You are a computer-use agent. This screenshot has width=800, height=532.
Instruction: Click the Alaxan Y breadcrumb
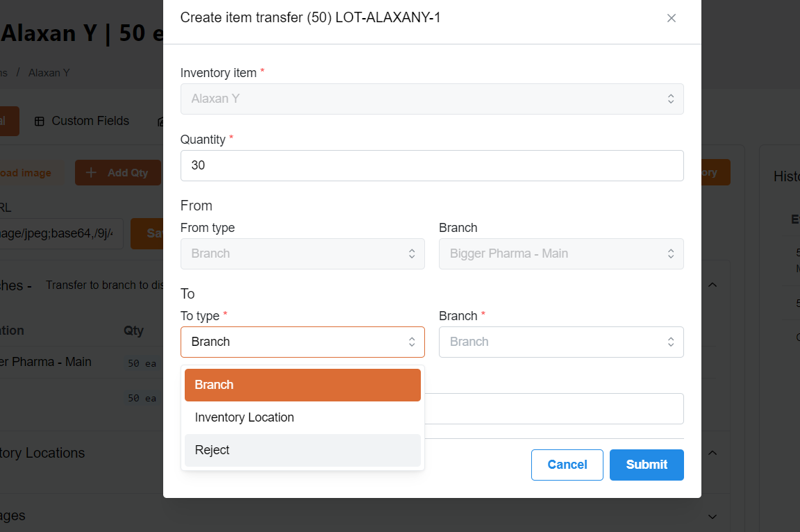click(x=49, y=73)
